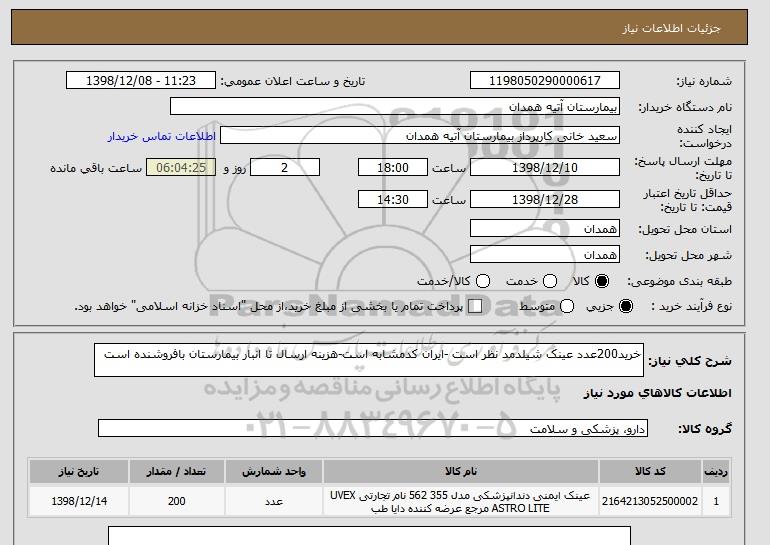Click the response deadline date 1398/12/10
This screenshot has height=545, width=770.
tap(545, 167)
